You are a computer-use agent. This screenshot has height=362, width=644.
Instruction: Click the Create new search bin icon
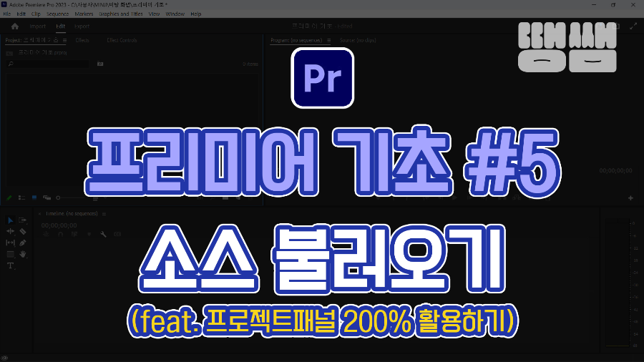pyautogui.click(x=100, y=64)
